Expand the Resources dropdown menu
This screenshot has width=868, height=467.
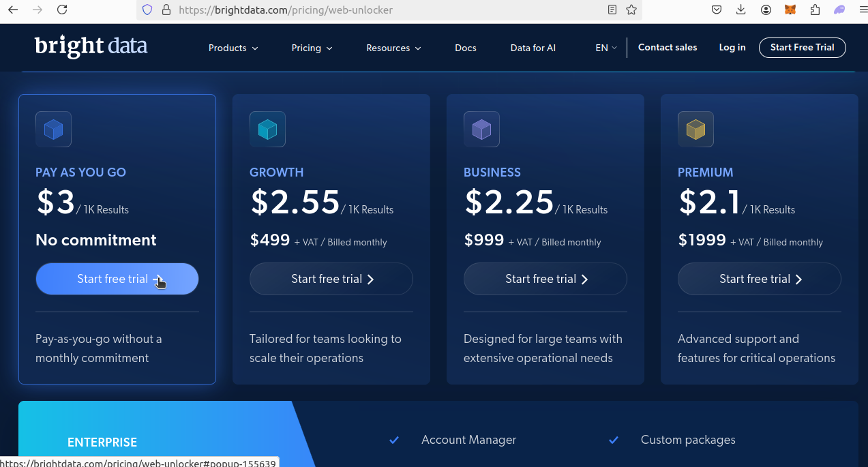click(393, 48)
